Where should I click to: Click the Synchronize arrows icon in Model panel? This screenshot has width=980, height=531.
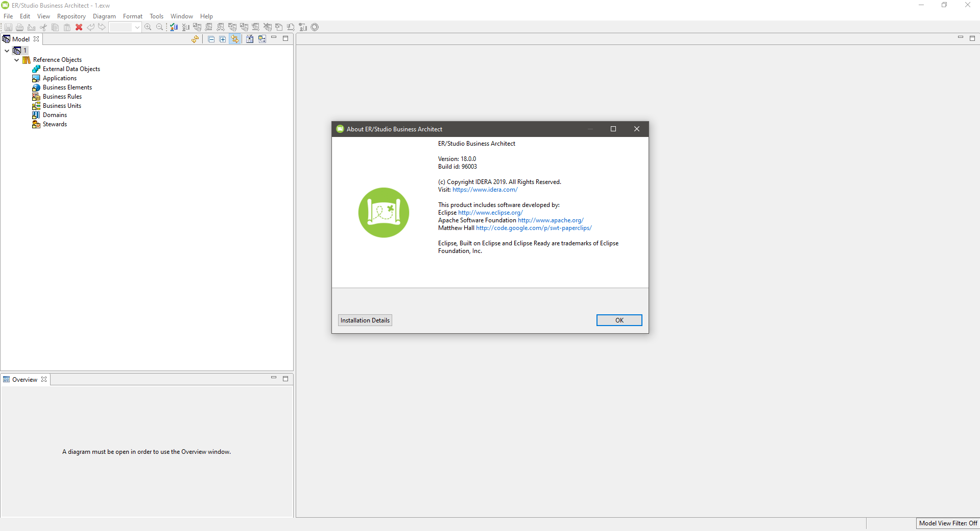(195, 39)
